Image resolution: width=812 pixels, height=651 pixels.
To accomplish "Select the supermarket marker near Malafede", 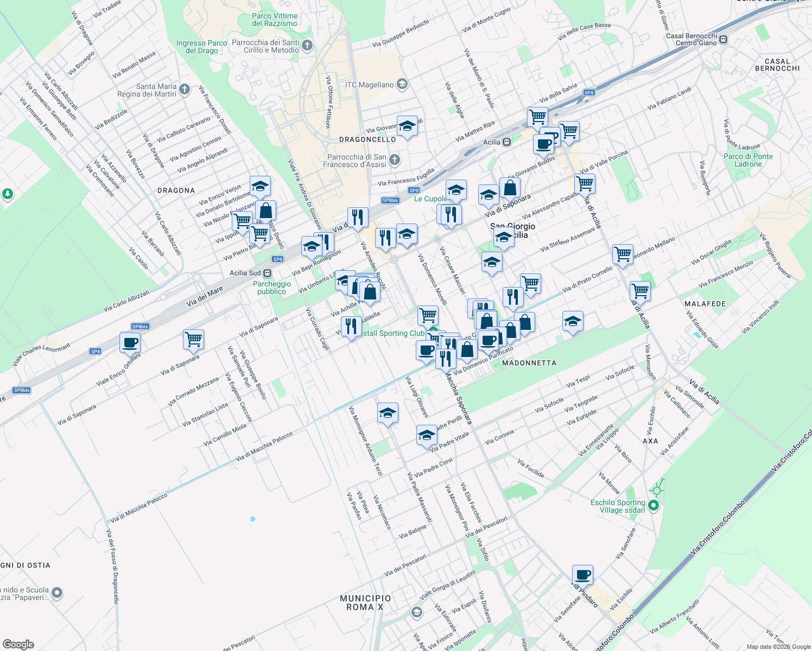I will click(x=640, y=291).
